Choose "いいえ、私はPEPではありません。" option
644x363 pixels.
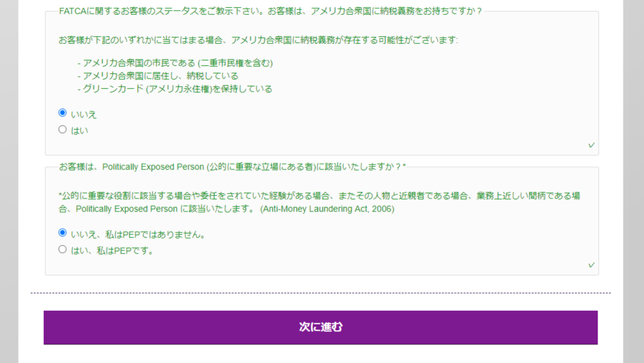point(62,233)
